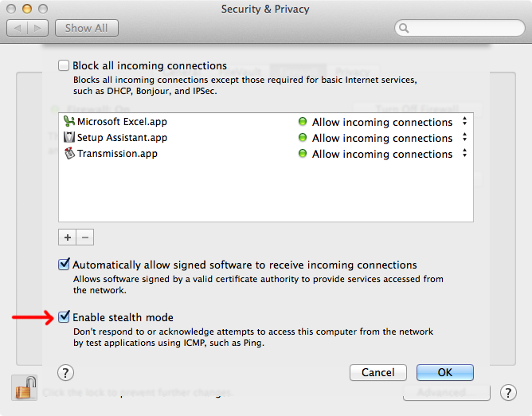Uncheck Automatically allow signed software option
The height and width of the screenshot is (416, 532).
[64, 265]
